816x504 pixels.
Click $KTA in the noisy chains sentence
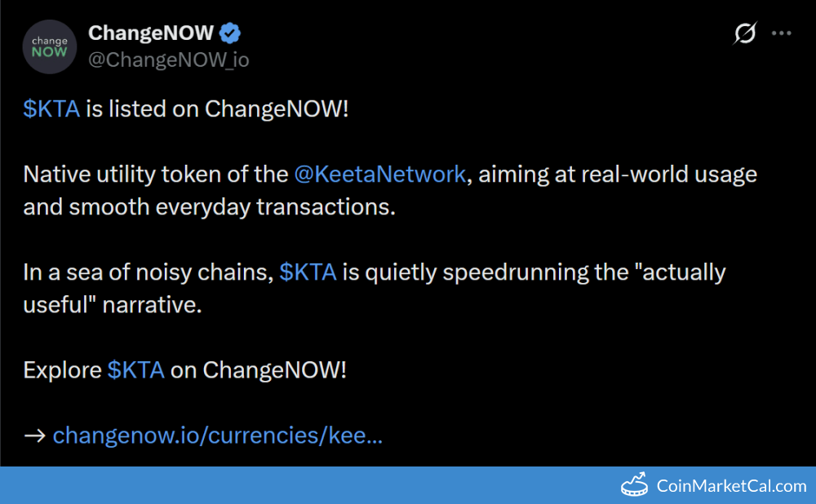308,272
